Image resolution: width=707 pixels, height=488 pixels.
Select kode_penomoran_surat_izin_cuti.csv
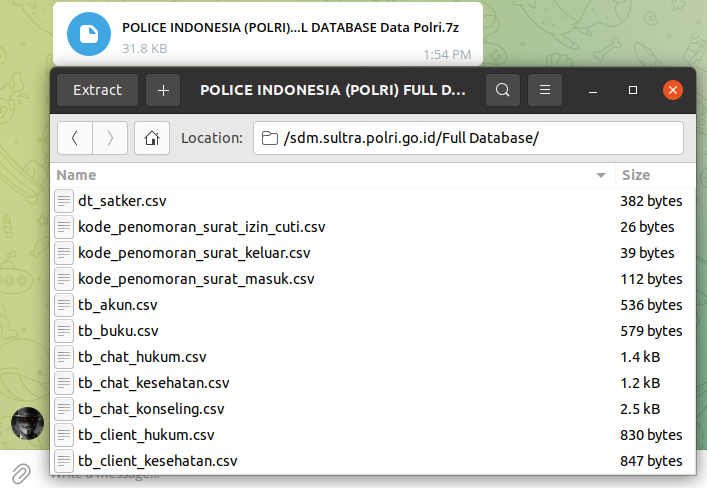click(x=373, y=227)
